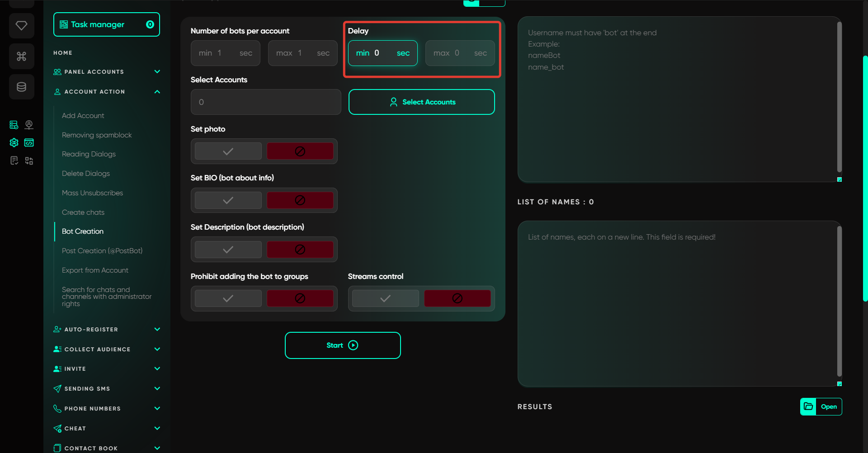Click the green gear settings icon

click(x=14, y=143)
